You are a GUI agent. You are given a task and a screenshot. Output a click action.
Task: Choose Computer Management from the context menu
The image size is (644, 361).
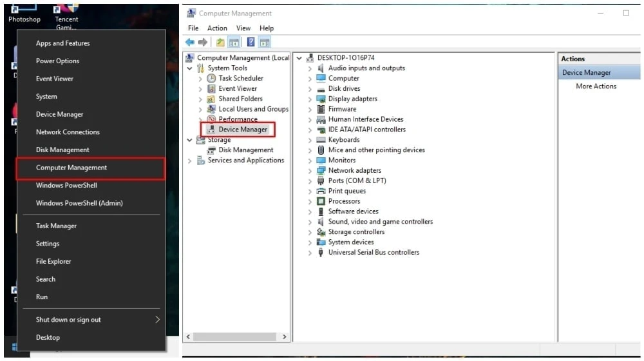pos(90,168)
